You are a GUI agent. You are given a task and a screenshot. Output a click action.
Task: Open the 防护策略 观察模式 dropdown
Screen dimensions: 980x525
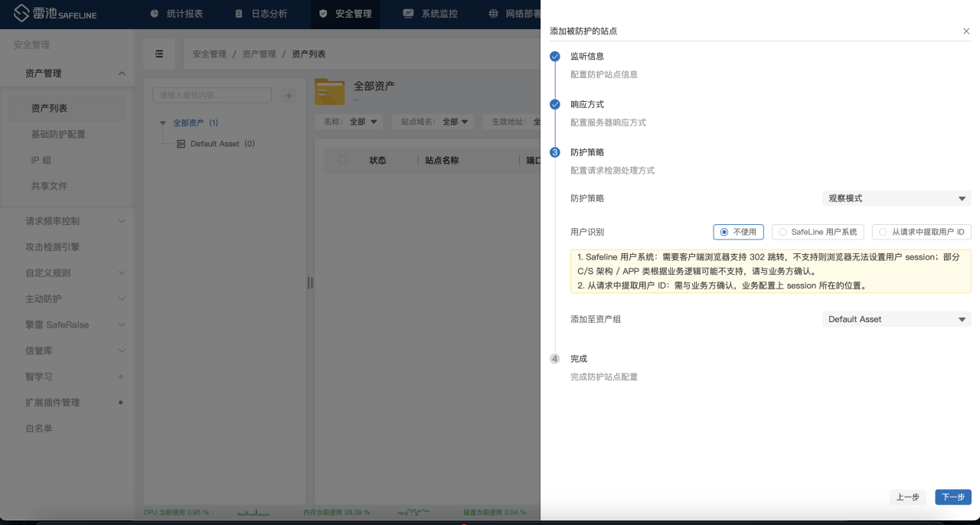897,198
